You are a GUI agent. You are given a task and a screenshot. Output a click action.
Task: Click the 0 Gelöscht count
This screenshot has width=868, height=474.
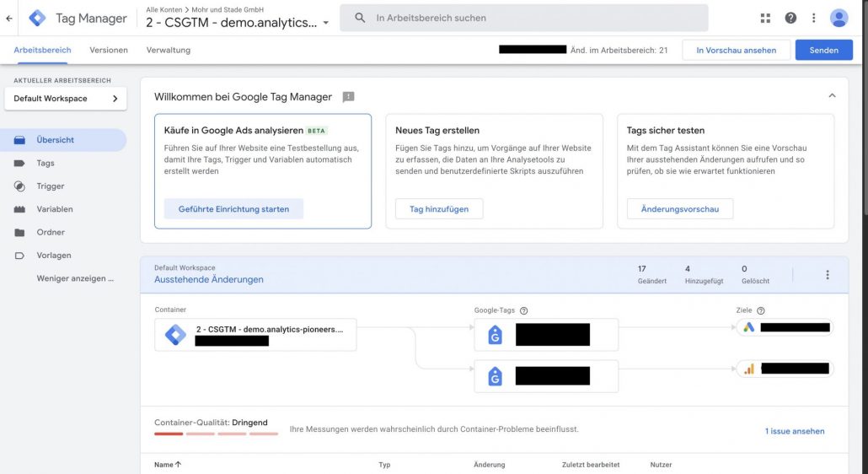756,275
